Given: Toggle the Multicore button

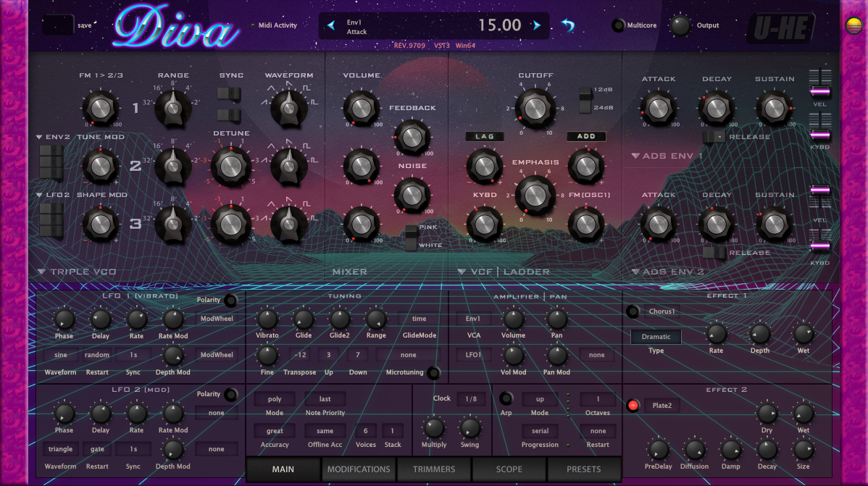Looking at the screenshot, I should tap(618, 25).
